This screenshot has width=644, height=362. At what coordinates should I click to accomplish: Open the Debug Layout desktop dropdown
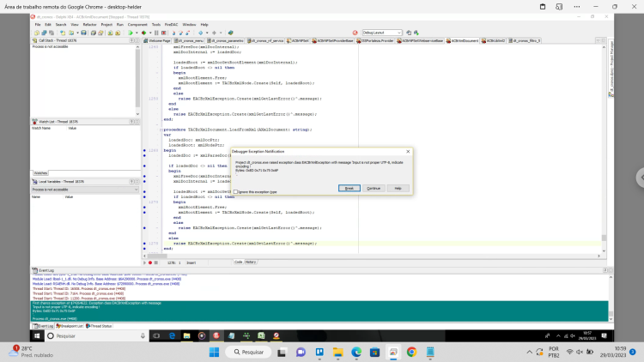point(381,33)
